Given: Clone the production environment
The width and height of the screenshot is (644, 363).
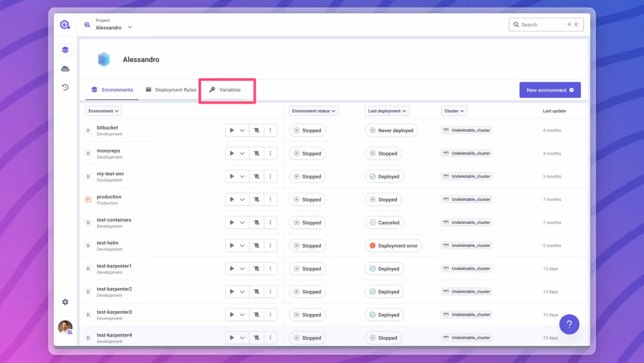Looking at the screenshot, I should (257, 199).
